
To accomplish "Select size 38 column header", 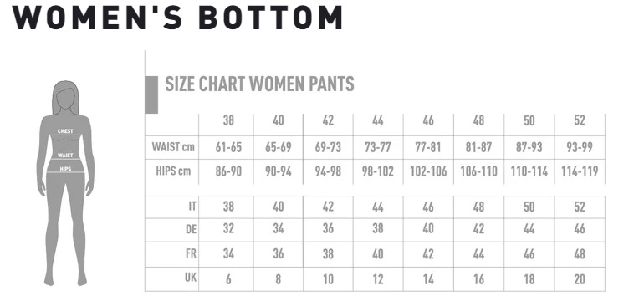I will pos(229,120).
